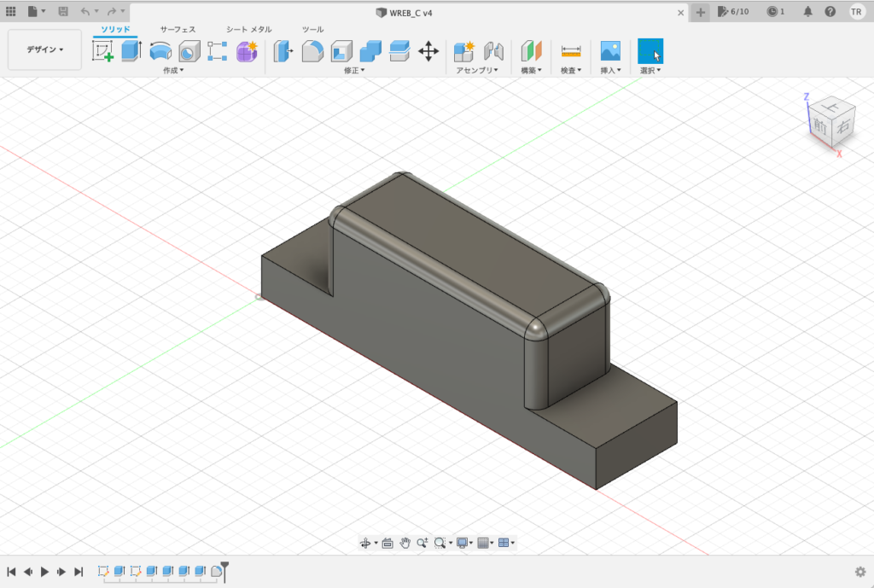Open the デザイン workspace dropdown
Viewport: 874px width, 588px height.
click(x=44, y=50)
